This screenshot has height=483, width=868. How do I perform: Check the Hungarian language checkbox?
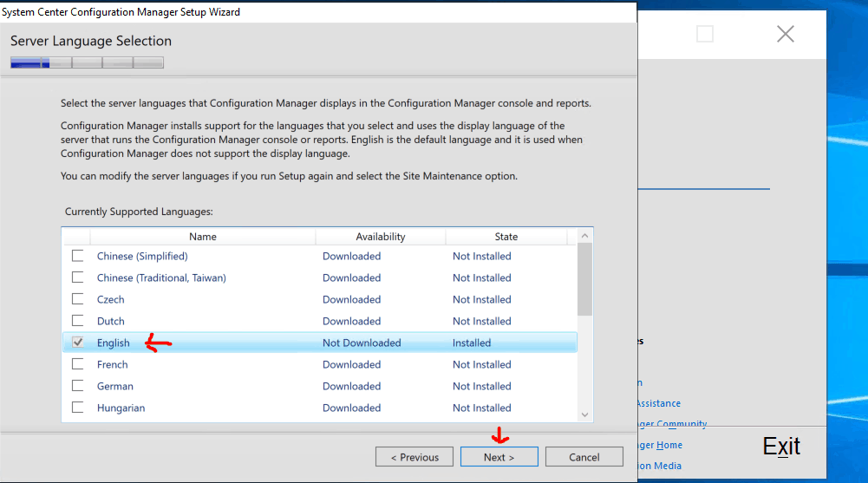(77, 408)
